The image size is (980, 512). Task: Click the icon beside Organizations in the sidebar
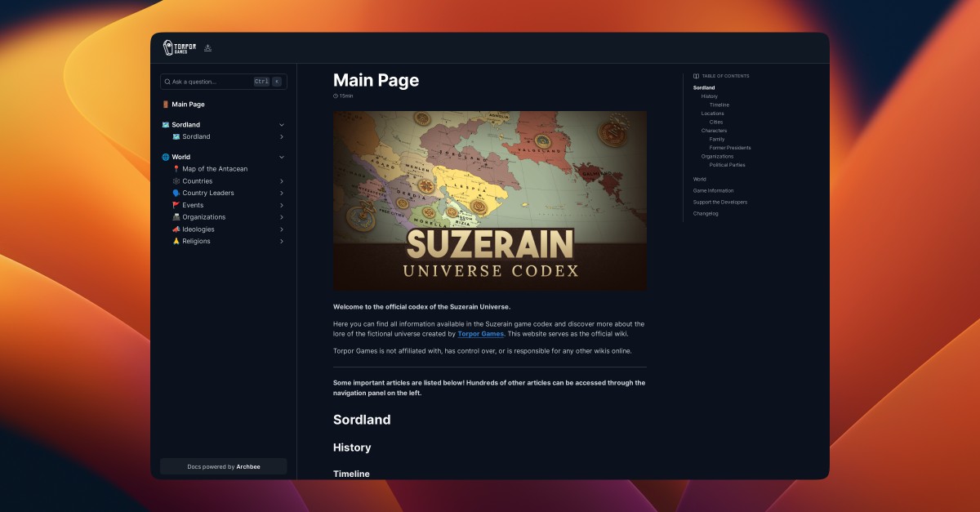click(176, 217)
